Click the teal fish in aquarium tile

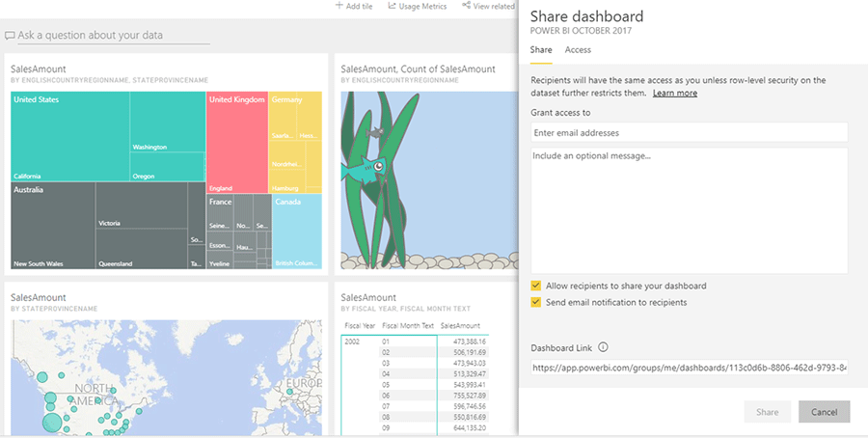tap(364, 168)
